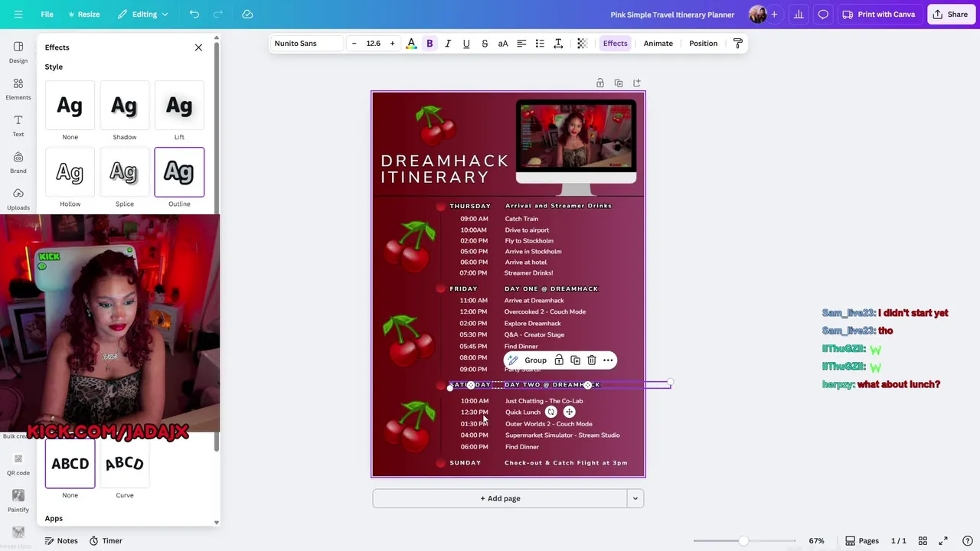Open the Timer
This screenshot has width=980, height=551.
pos(106,541)
